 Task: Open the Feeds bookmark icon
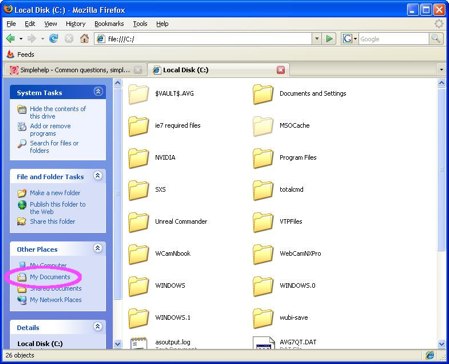pyautogui.click(x=10, y=54)
